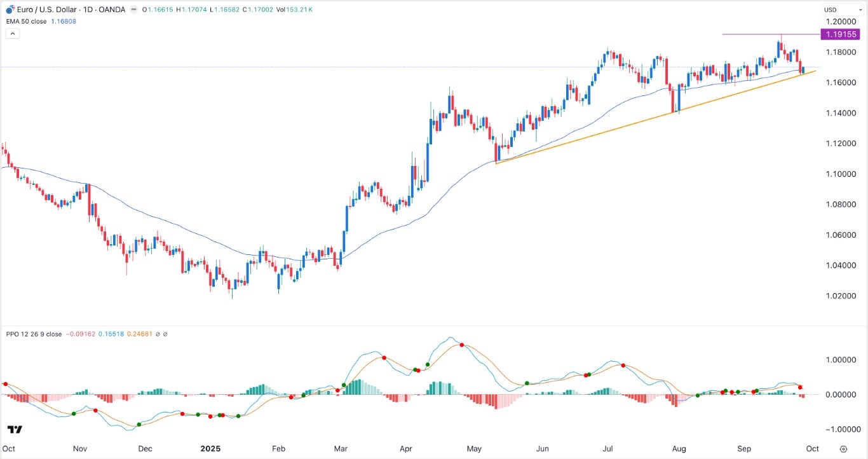Click the EMA 50 close indicator label
868x459 pixels.
click(27, 21)
